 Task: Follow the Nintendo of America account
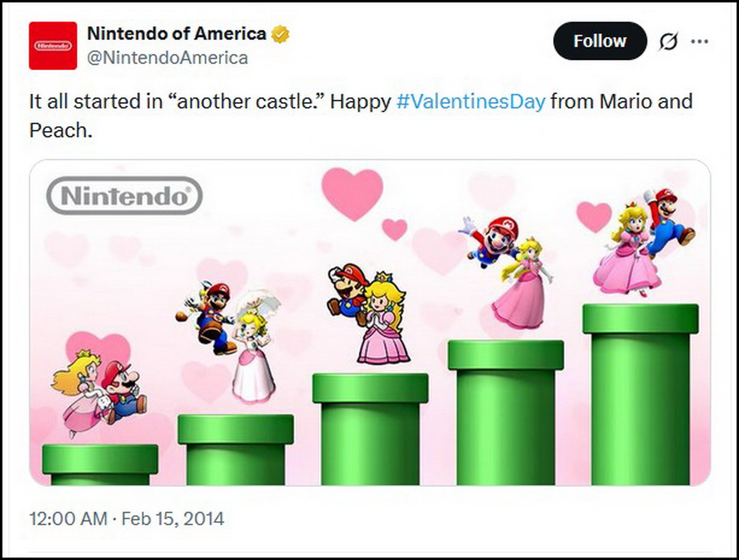click(x=600, y=41)
